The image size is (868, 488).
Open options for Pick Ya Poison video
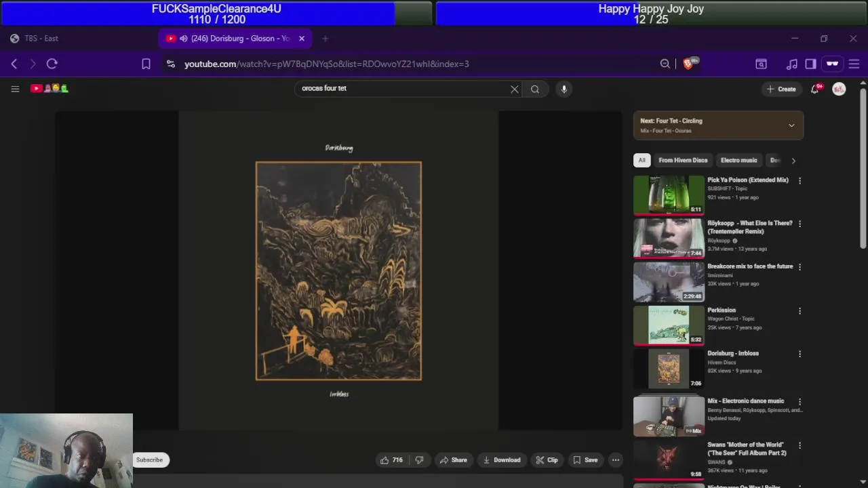pyautogui.click(x=800, y=181)
